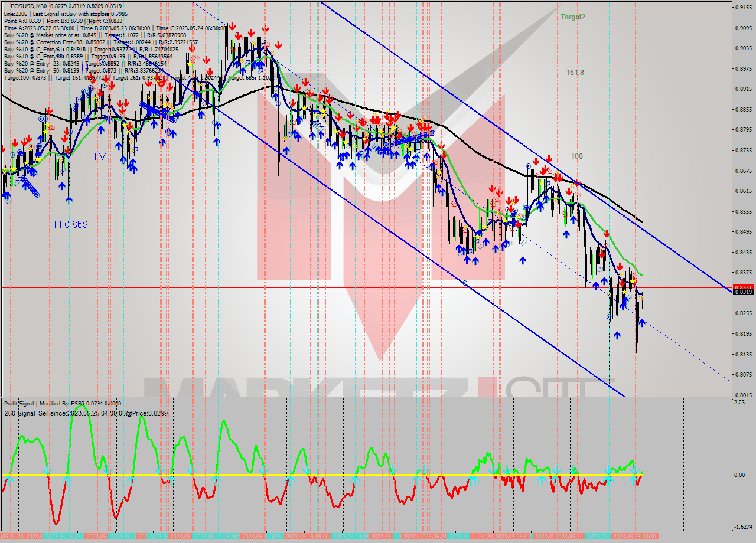This screenshot has height=543, width=756.
Task: Click the 0.8855 price scale value
Action: [x=743, y=109]
